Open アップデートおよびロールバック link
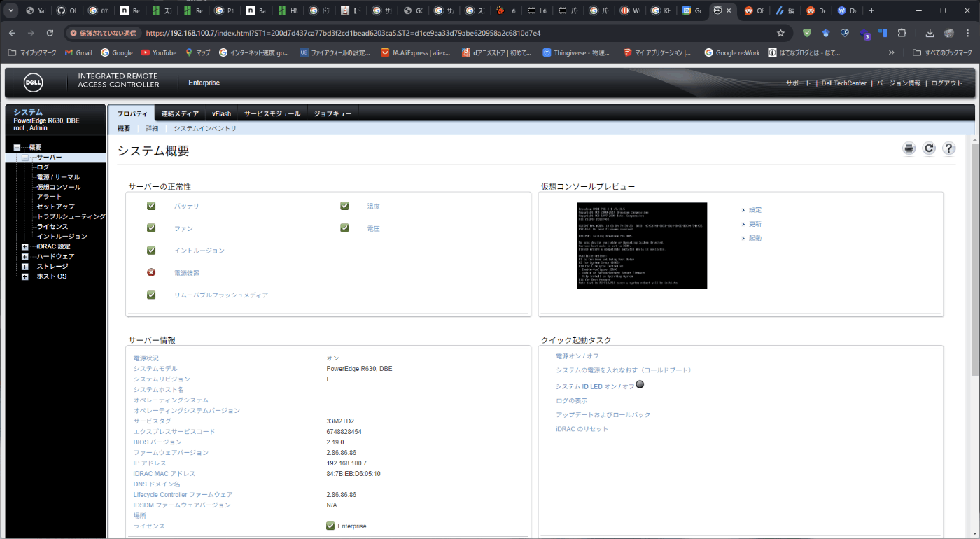The width and height of the screenshot is (980, 539). (x=603, y=415)
